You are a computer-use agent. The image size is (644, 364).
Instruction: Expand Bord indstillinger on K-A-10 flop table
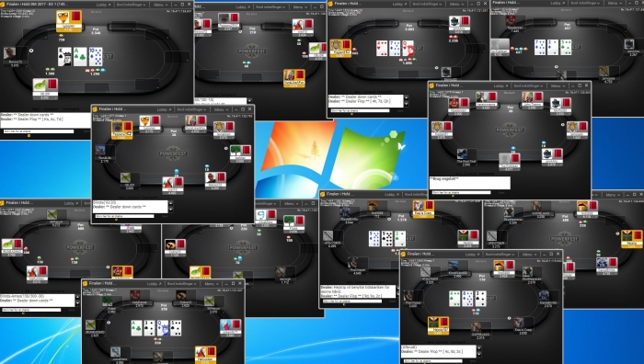pos(132,5)
